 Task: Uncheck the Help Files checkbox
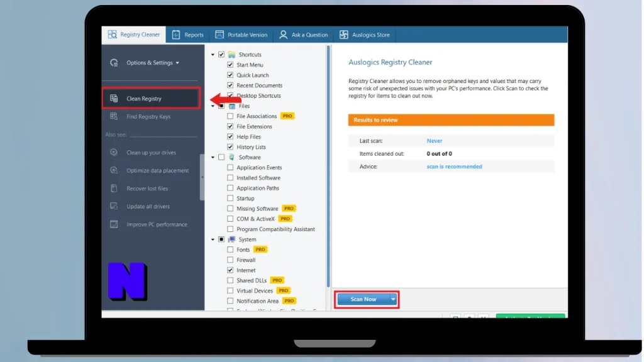pos(230,136)
